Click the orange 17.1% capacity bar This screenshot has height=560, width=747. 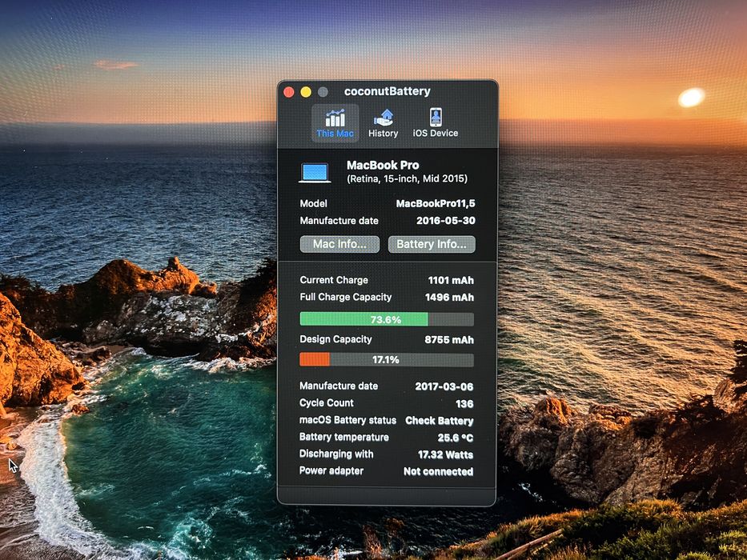tap(387, 359)
